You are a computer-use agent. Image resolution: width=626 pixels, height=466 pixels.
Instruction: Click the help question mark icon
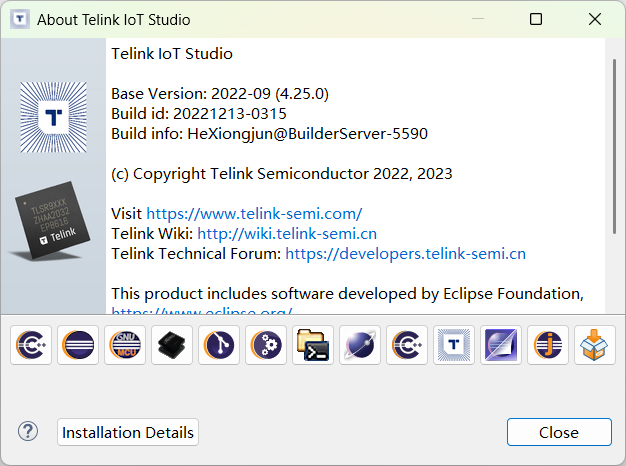coord(28,432)
